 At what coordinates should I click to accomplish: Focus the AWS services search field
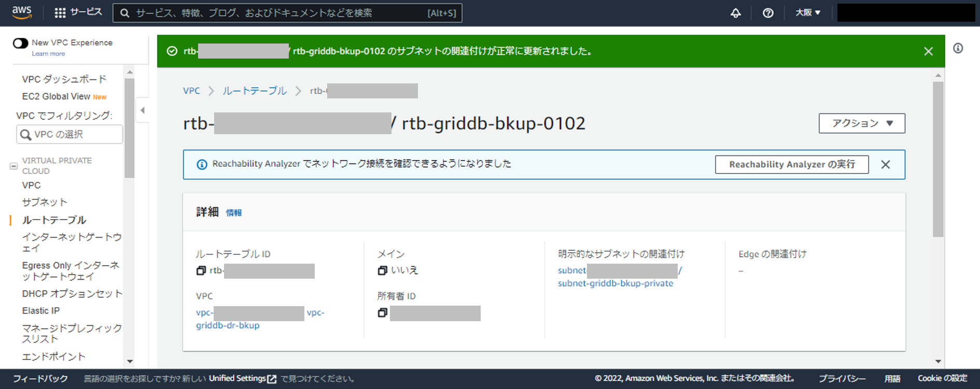click(x=287, y=13)
